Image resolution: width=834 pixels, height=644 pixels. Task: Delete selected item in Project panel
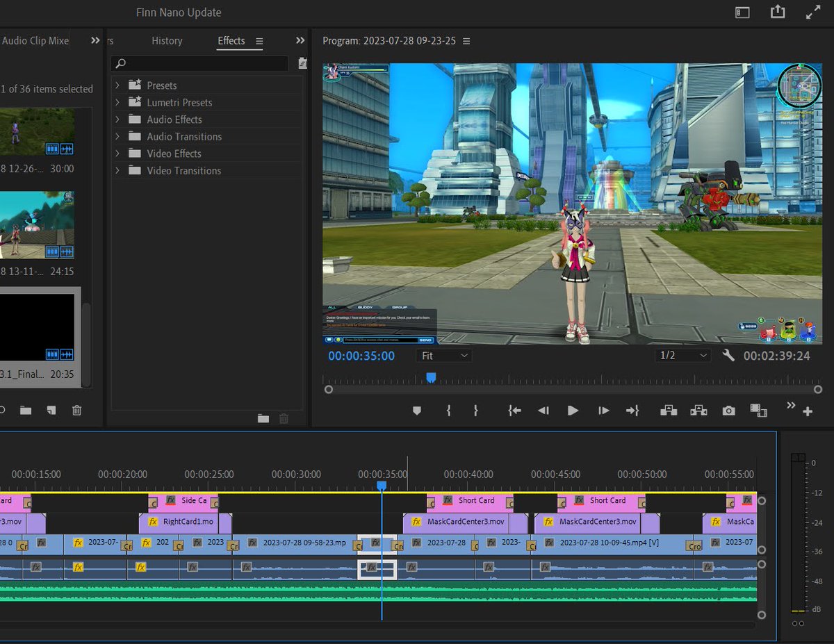[77, 411]
